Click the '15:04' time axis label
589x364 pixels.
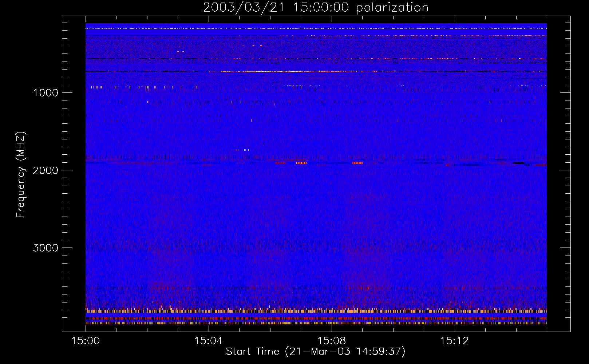point(208,341)
